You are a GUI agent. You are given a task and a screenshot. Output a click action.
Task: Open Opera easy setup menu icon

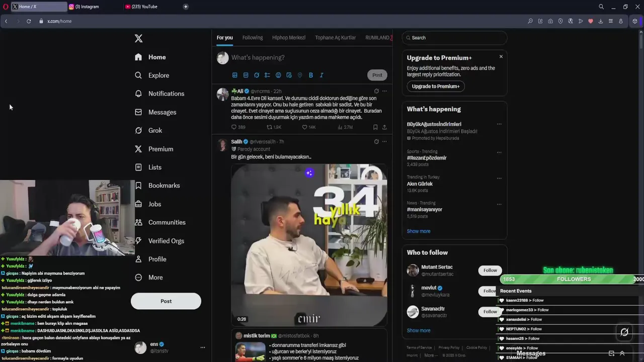[610, 21]
